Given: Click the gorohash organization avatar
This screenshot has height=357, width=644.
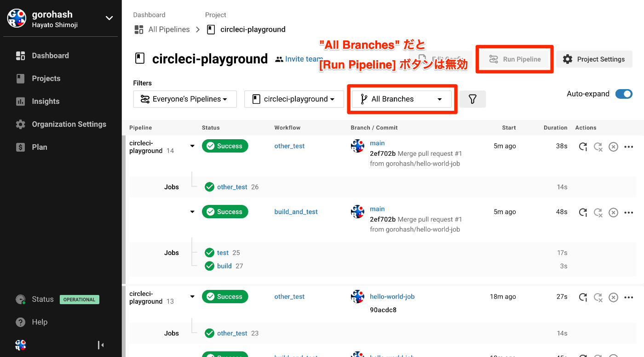Looking at the screenshot, I should [x=17, y=18].
